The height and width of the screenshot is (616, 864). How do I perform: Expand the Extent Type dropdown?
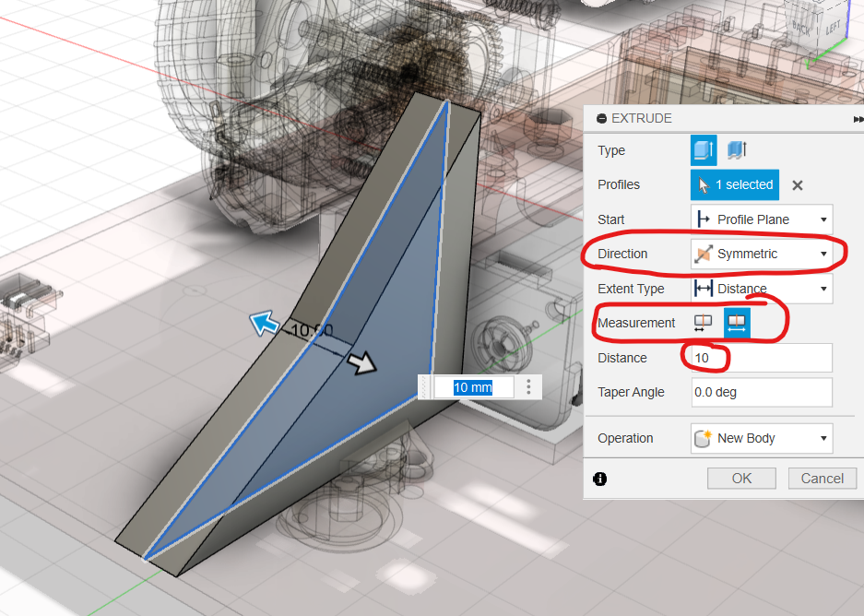[761, 289]
